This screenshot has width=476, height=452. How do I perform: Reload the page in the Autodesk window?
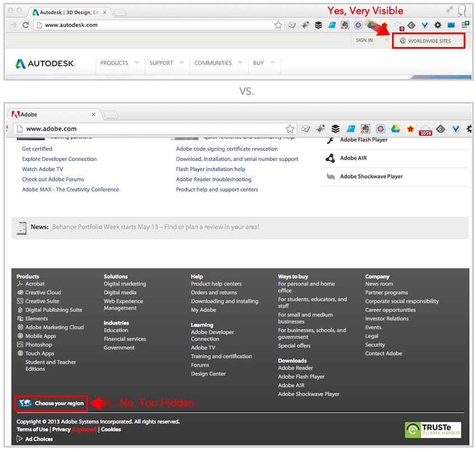click(x=26, y=25)
